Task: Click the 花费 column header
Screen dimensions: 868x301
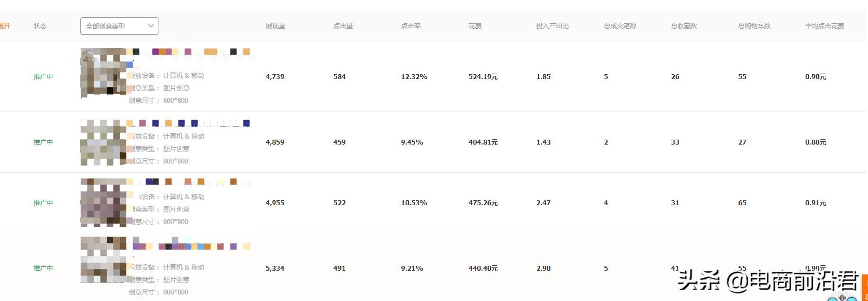Action: [475, 26]
